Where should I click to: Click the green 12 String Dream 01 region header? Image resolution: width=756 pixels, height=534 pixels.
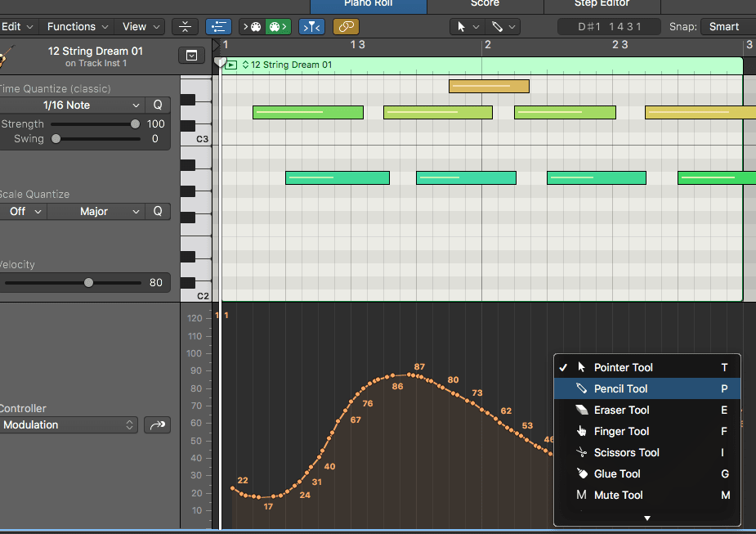(482, 65)
